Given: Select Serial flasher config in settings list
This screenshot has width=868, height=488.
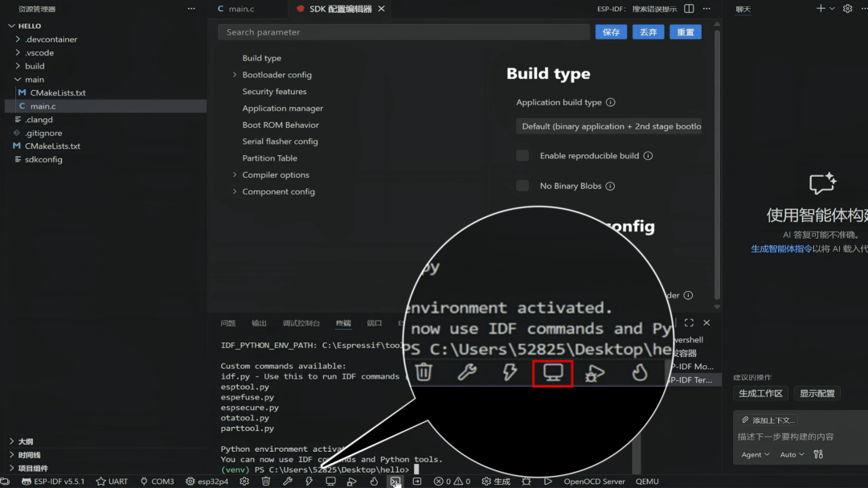Looking at the screenshot, I should click(x=280, y=141).
